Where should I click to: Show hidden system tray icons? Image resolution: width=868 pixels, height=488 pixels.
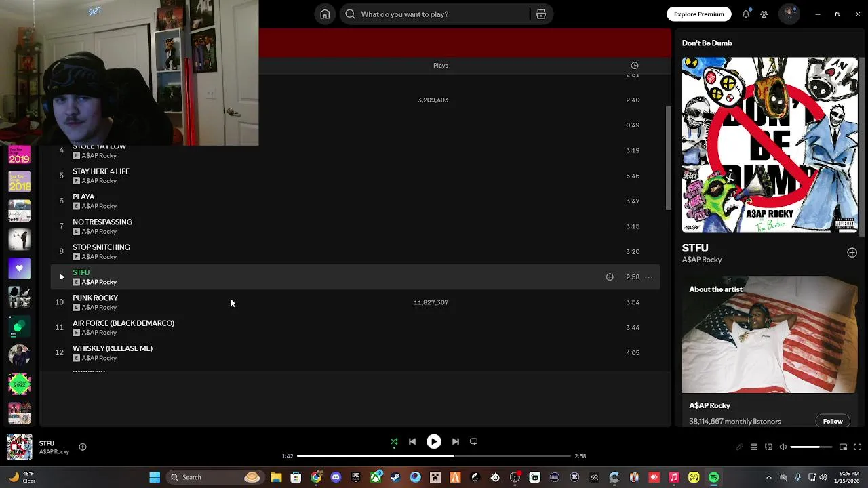[768, 477]
